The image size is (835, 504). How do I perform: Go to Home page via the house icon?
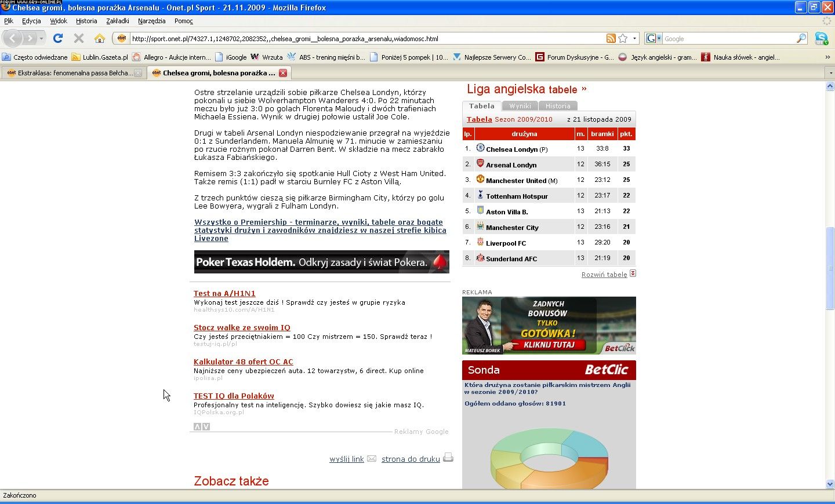100,38
